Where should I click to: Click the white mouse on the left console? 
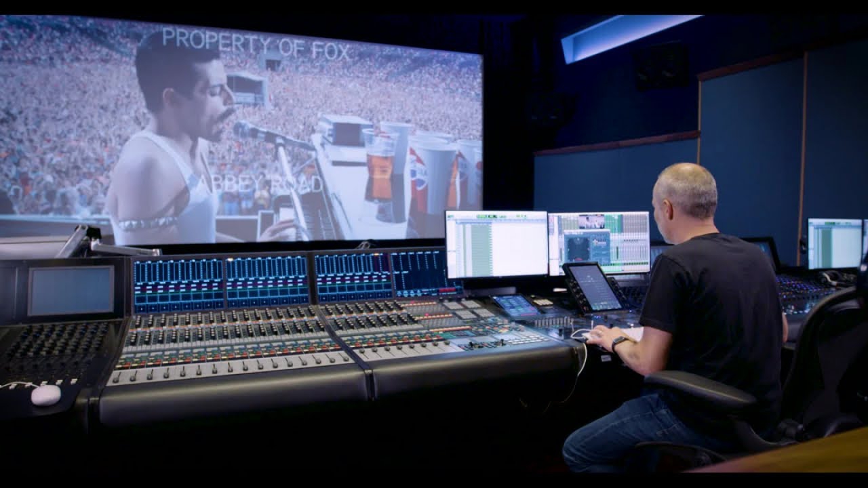tap(45, 394)
